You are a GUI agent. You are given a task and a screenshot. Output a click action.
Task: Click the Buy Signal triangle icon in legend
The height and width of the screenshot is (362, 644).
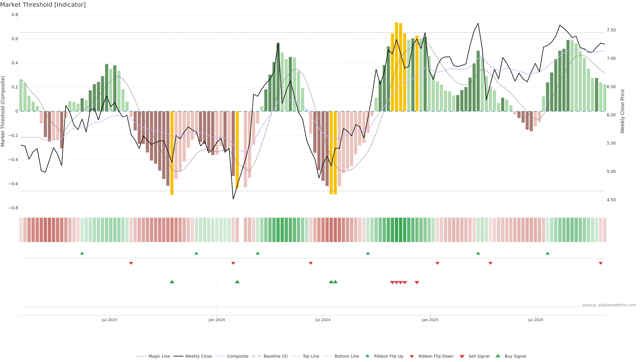[498, 356]
